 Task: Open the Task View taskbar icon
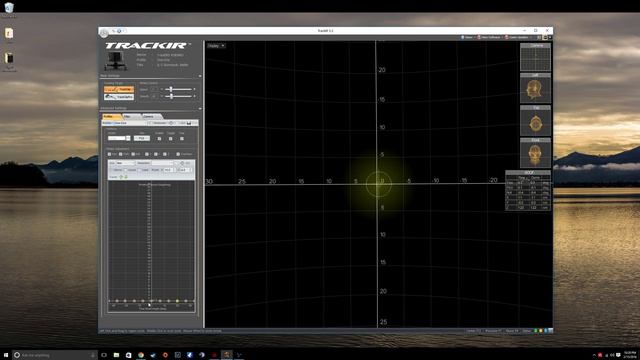(104, 355)
